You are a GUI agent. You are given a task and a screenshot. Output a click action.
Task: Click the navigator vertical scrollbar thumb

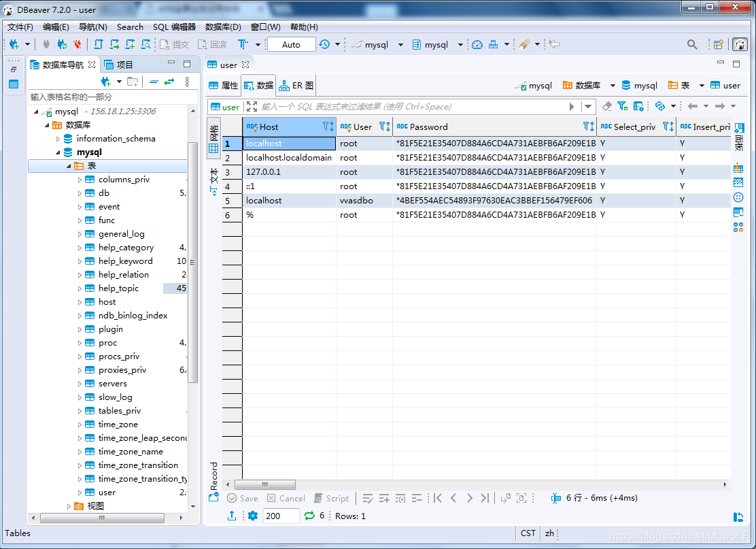[193, 262]
